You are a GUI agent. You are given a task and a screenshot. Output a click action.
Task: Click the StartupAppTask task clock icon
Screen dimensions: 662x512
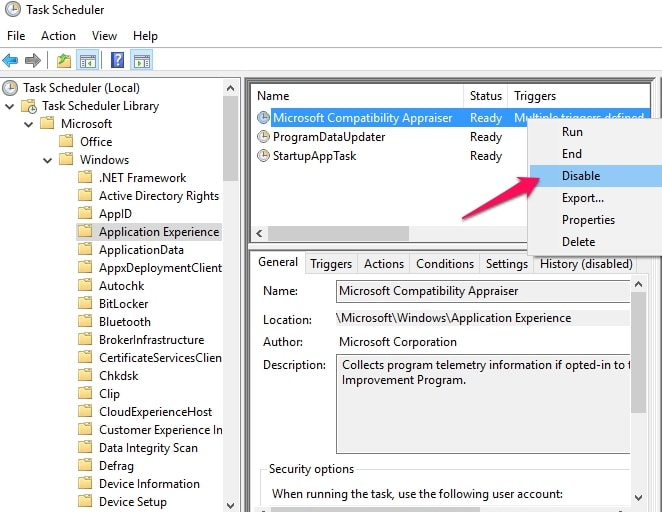(263, 156)
